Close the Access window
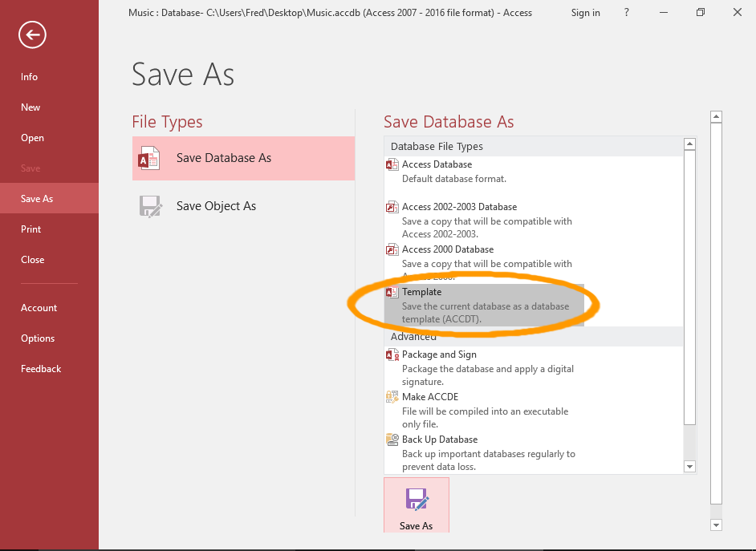756x551 pixels. [x=738, y=13]
